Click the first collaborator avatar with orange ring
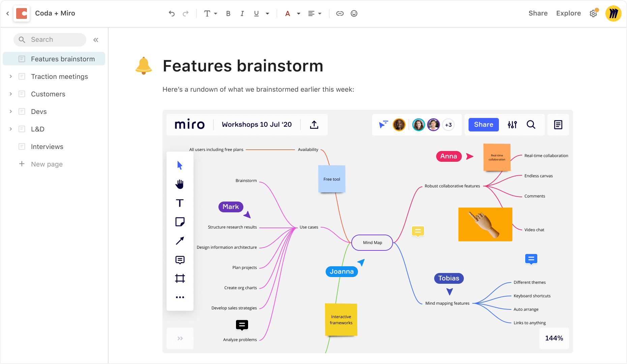This screenshot has height=364, width=627. coord(399,125)
